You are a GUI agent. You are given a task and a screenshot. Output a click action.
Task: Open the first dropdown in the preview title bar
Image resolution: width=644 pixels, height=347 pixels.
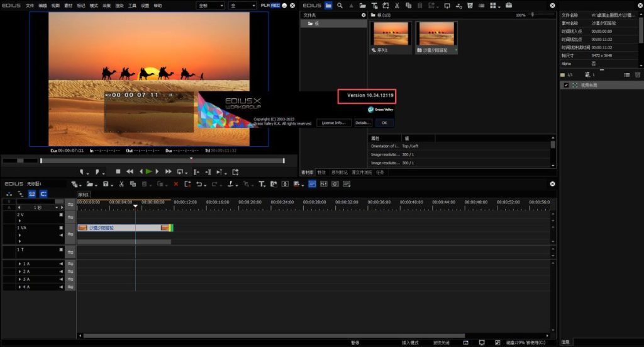click(211, 5)
